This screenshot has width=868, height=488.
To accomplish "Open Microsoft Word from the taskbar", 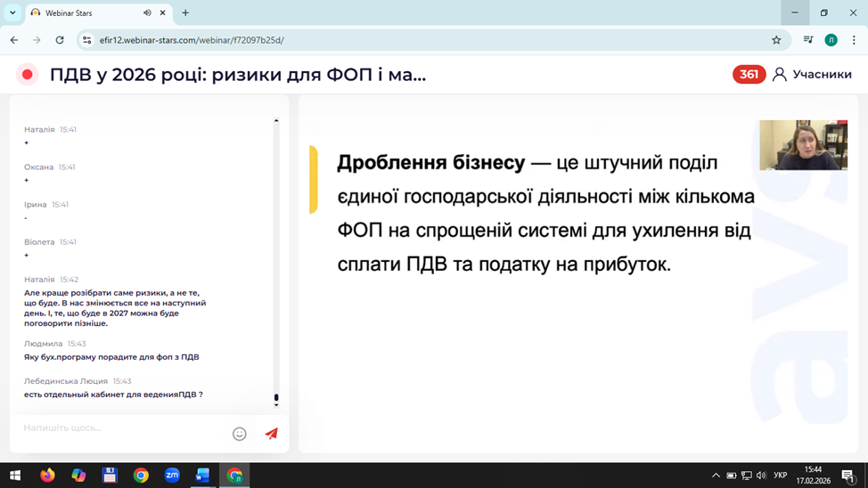I will tap(202, 476).
